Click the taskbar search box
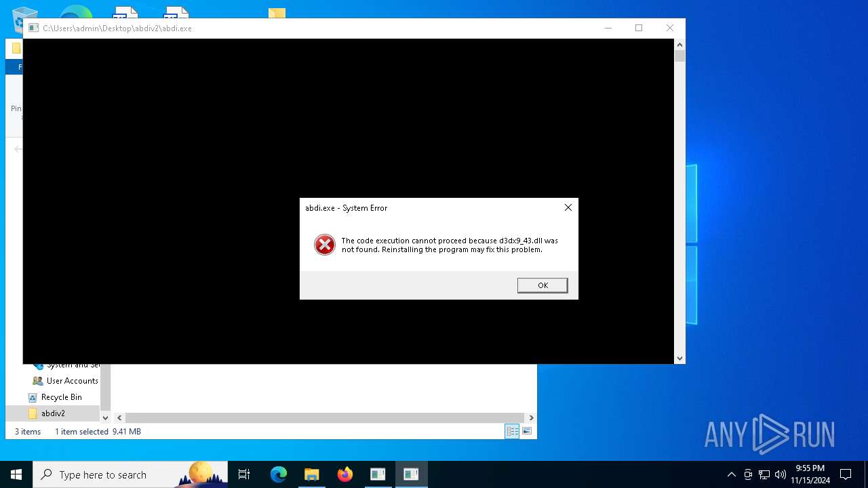The width and height of the screenshot is (868, 488). (130, 474)
